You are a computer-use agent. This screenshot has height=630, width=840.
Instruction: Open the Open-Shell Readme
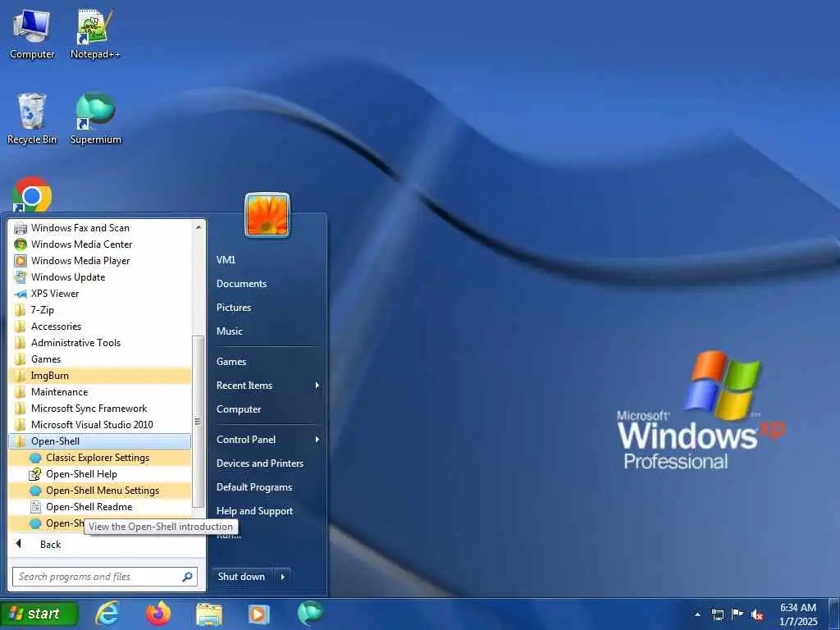(x=100, y=507)
